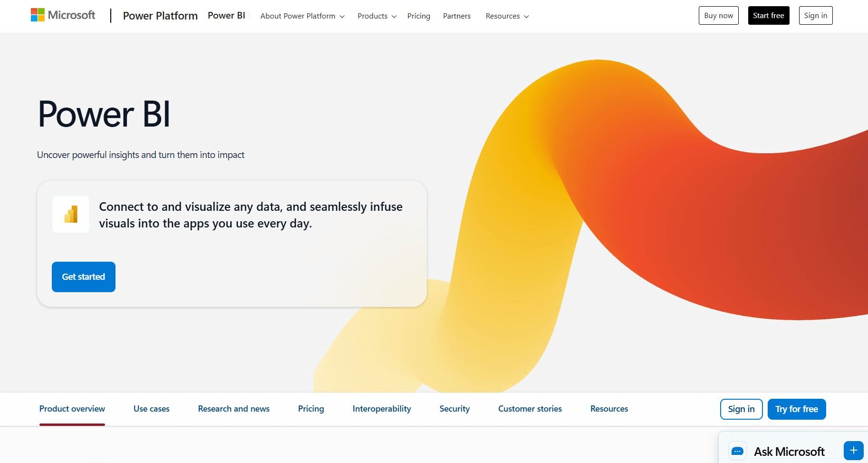Image resolution: width=868 pixels, height=463 pixels.
Task: Select the Product overview tab
Action: [72, 409]
